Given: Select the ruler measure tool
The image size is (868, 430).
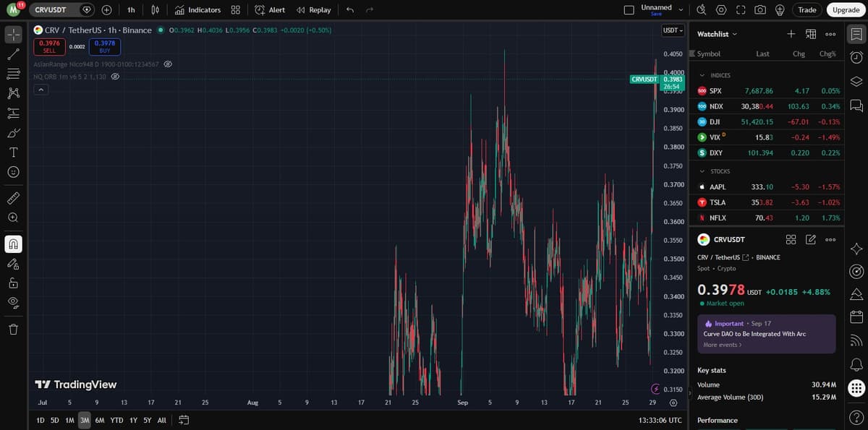Looking at the screenshot, I should (x=13, y=197).
